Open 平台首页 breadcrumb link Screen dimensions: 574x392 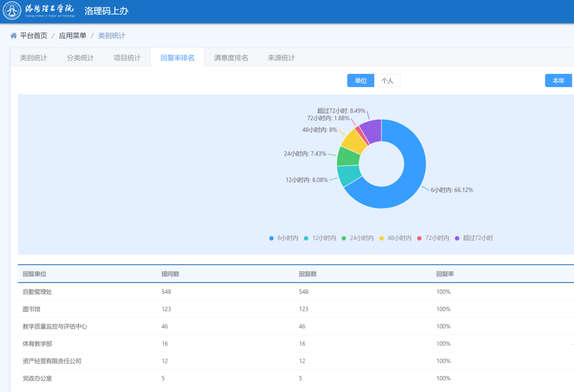click(33, 36)
